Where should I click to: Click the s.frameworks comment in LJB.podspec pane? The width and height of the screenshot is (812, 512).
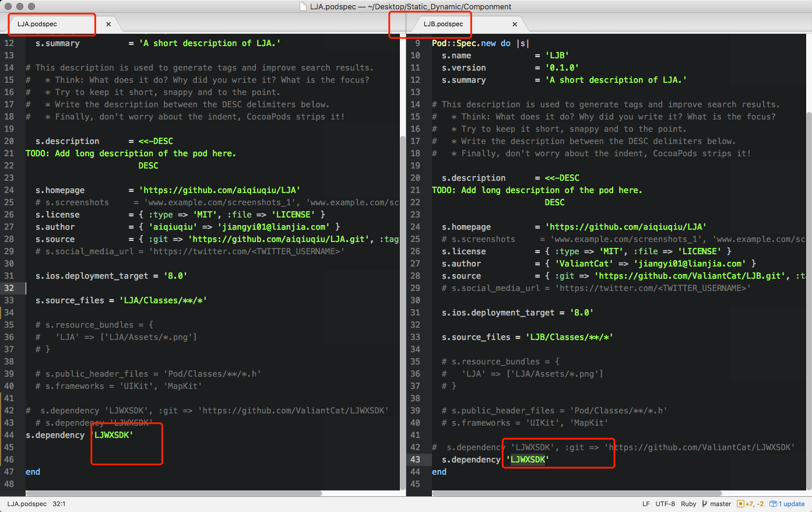tap(525, 423)
